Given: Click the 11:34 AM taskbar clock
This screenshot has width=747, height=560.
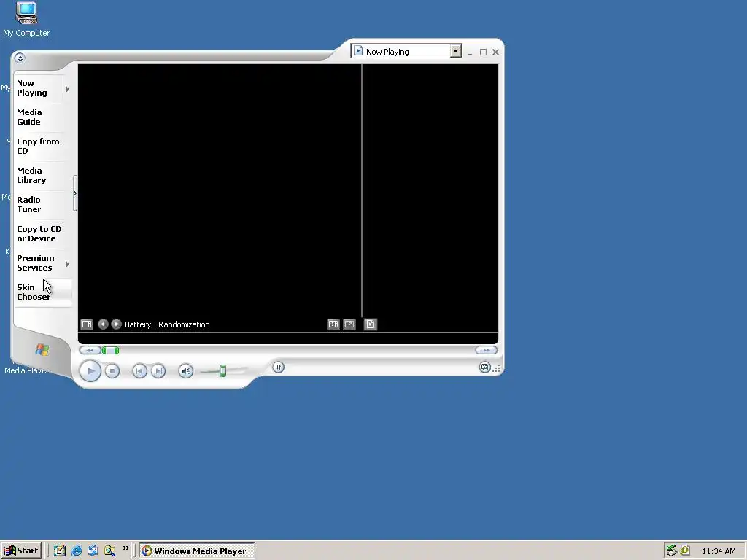Looking at the screenshot, I should (x=719, y=551).
